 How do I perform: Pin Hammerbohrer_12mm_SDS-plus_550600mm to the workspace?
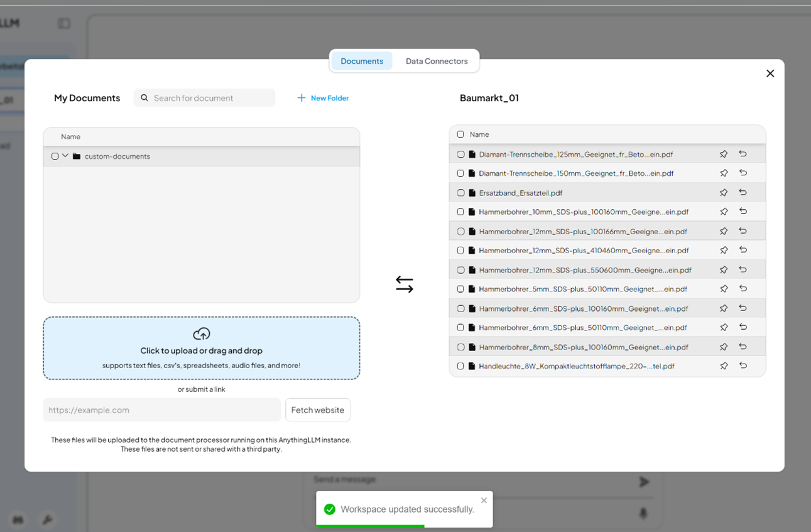724,269
